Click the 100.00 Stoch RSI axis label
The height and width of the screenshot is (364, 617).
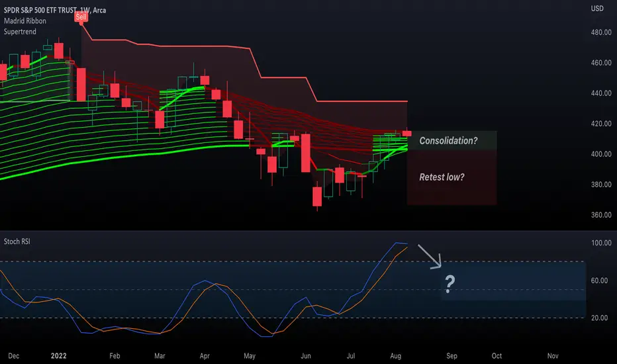click(601, 243)
